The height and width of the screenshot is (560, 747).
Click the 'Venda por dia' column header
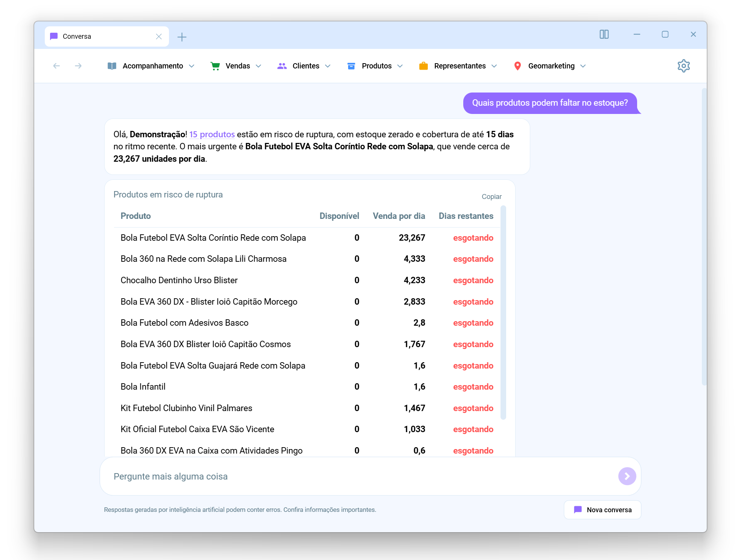(399, 216)
